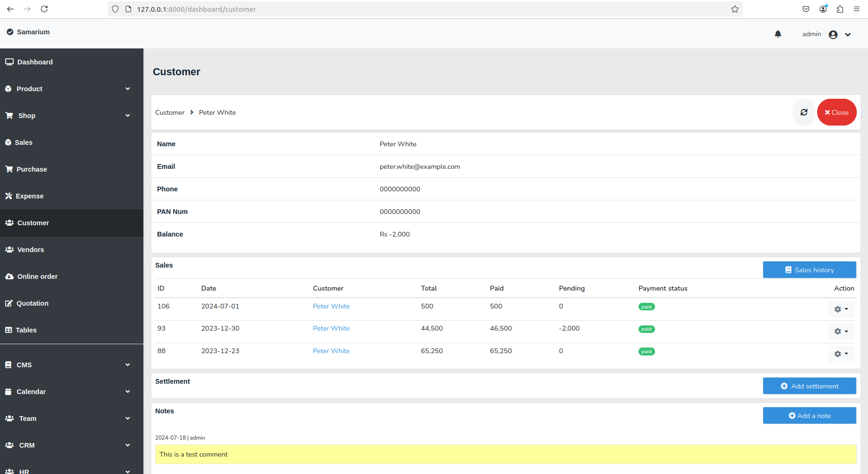Open the Sales sidebar item
This screenshot has width=868, height=474.
pyautogui.click(x=71, y=142)
